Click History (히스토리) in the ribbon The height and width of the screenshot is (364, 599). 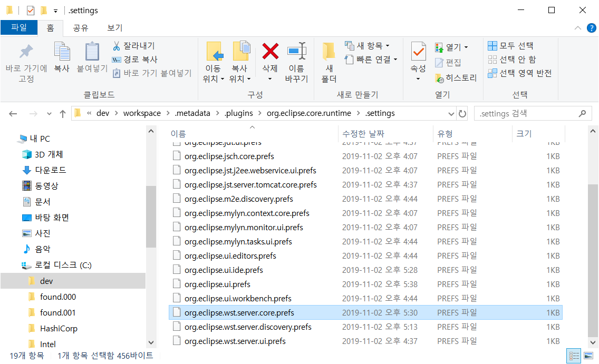[456, 78]
